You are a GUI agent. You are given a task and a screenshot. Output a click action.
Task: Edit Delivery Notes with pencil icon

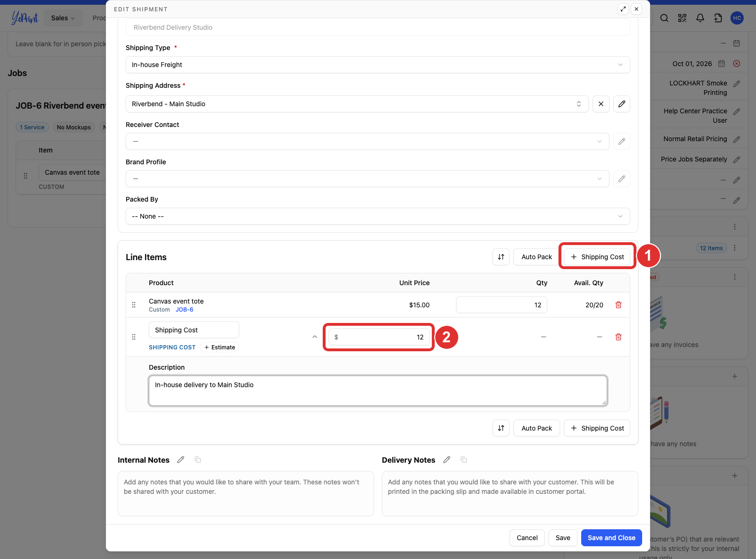click(x=447, y=460)
